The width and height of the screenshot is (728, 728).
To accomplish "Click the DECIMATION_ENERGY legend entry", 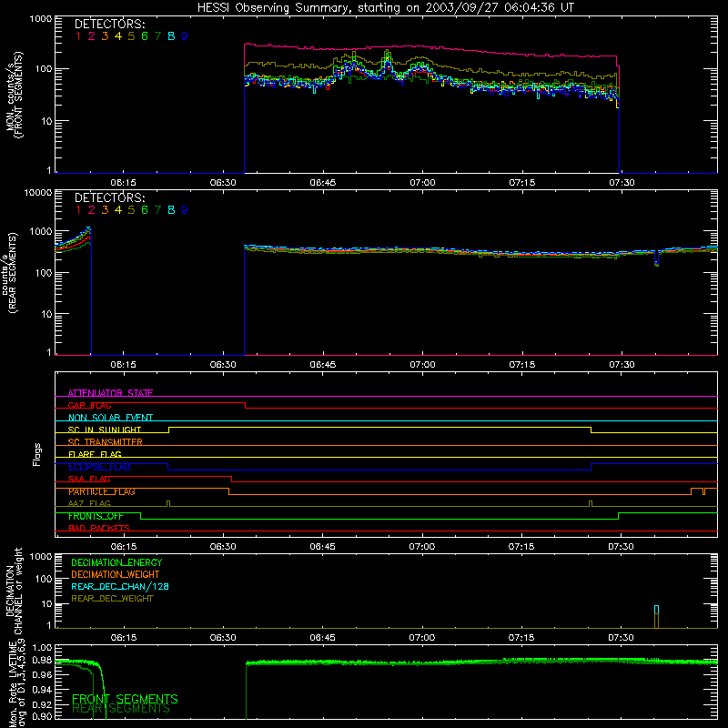I will pyautogui.click(x=116, y=562).
